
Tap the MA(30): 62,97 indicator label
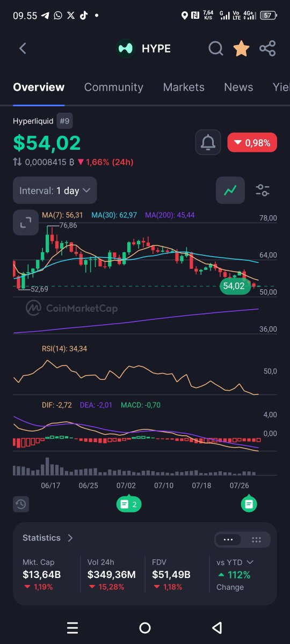click(114, 215)
